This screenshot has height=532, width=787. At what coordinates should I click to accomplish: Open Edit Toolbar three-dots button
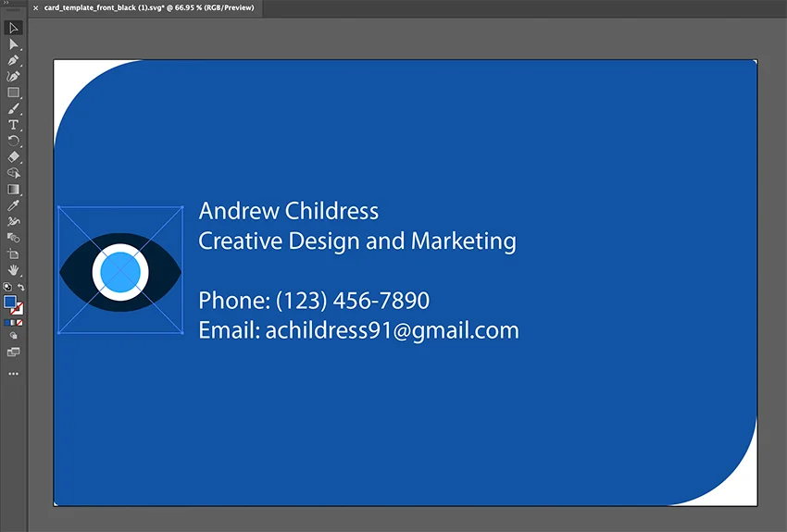tap(13, 374)
